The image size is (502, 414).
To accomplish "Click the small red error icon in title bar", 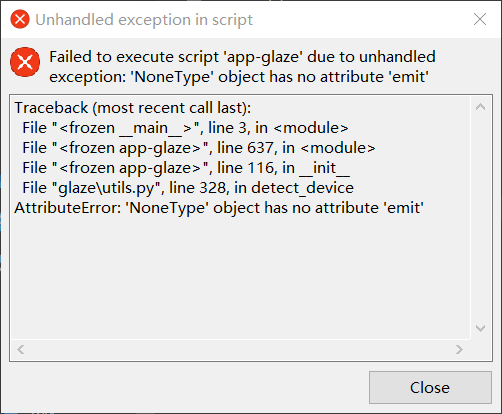I will click(x=20, y=19).
